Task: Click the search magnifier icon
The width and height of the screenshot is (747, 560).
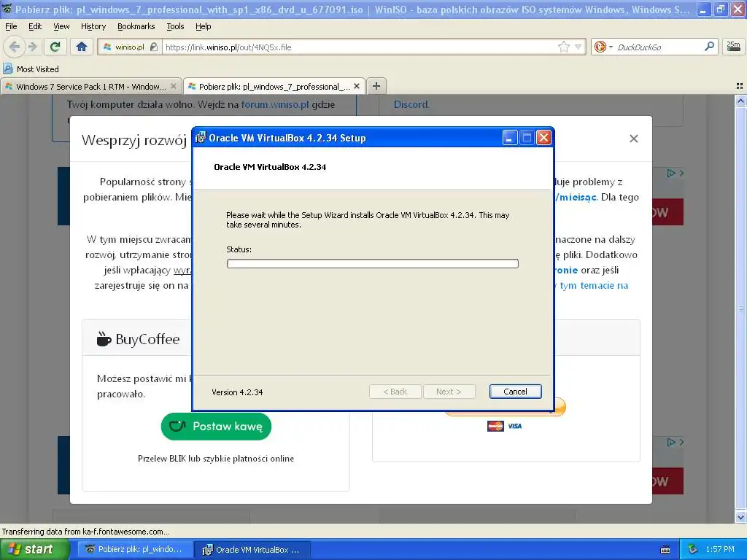Action: point(709,47)
